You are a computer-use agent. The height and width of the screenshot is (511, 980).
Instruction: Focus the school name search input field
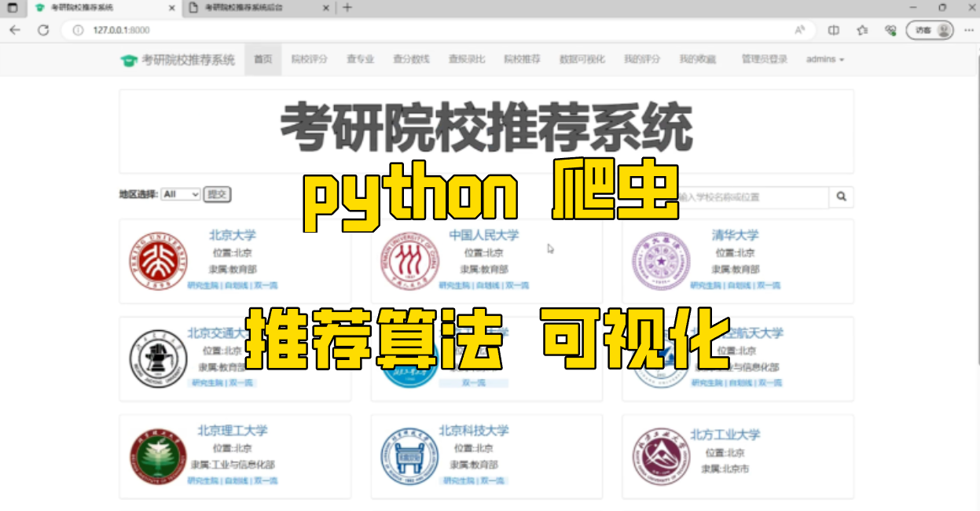pos(751,197)
